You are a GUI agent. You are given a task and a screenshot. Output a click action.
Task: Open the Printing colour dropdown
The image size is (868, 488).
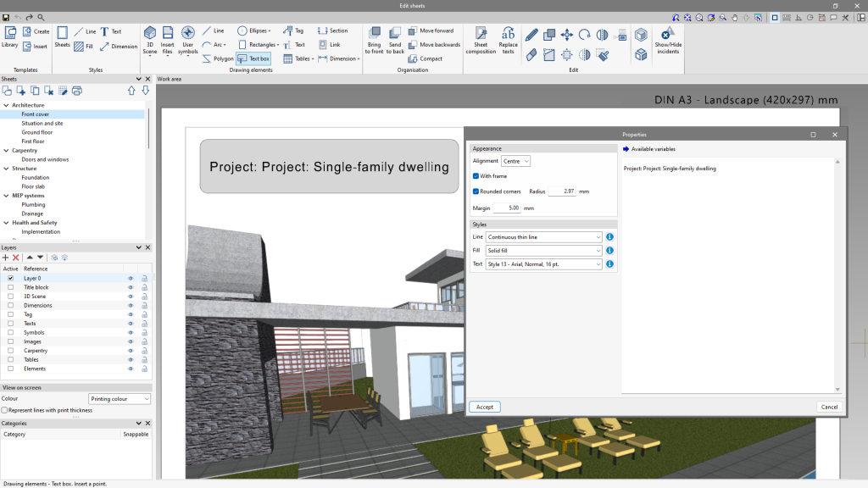click(120, 398)
